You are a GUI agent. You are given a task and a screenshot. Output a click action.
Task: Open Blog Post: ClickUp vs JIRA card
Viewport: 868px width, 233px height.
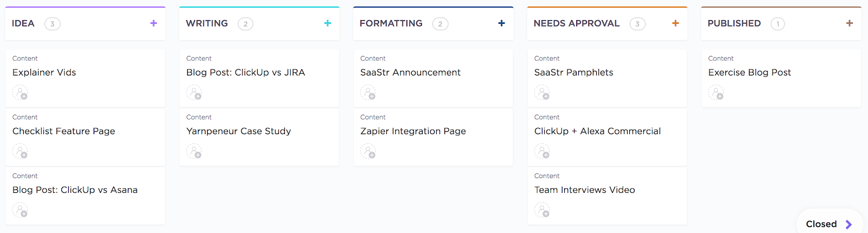click(245, 72)
